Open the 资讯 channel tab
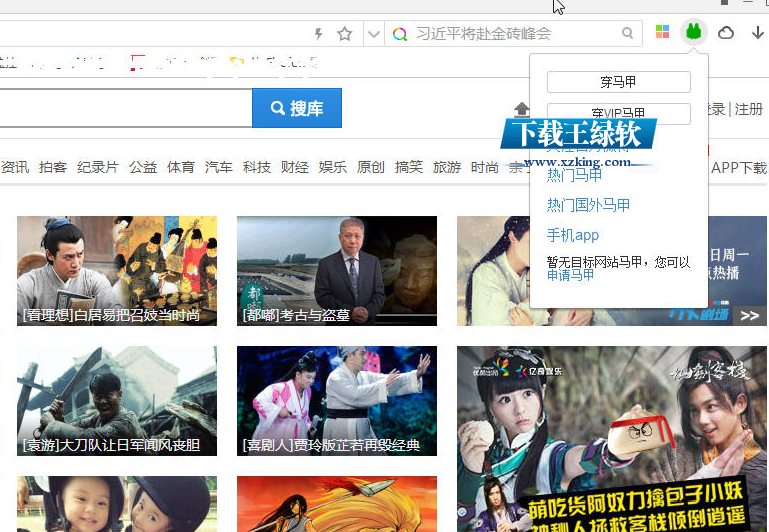Viewport: 769px width, 532px height. 15,167
